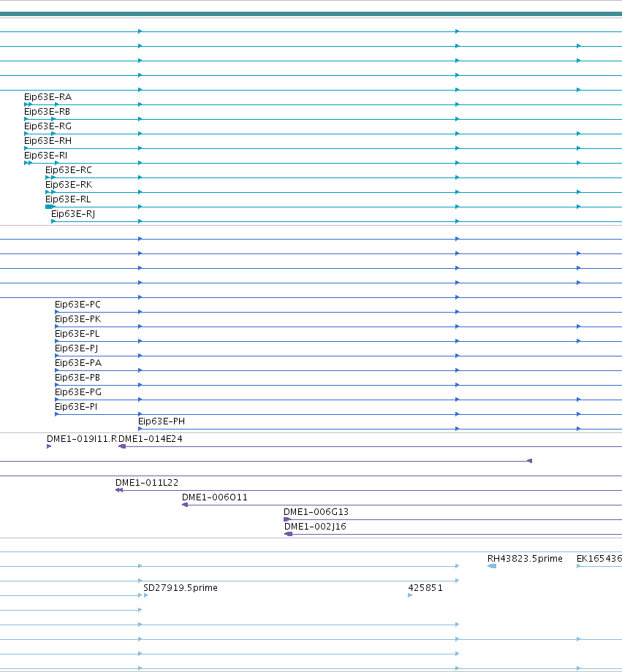Select the Eip63E-RJ transcript label
Viewport: 622px width, 672px height.
(73, 214)
